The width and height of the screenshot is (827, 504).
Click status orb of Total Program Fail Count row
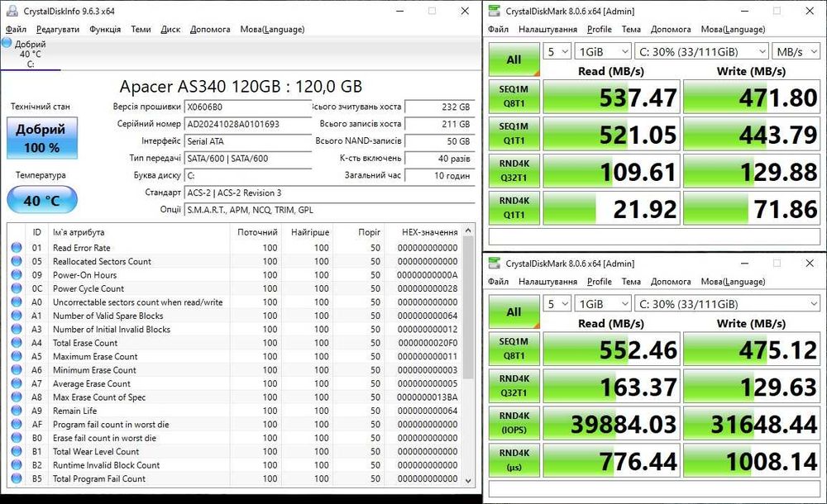[17, 478]
